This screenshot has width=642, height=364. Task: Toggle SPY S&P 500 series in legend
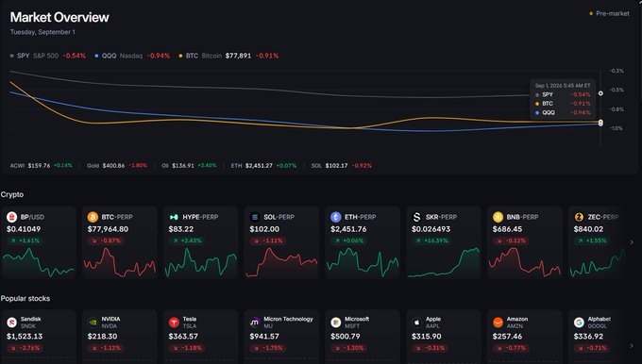[48, 56]
